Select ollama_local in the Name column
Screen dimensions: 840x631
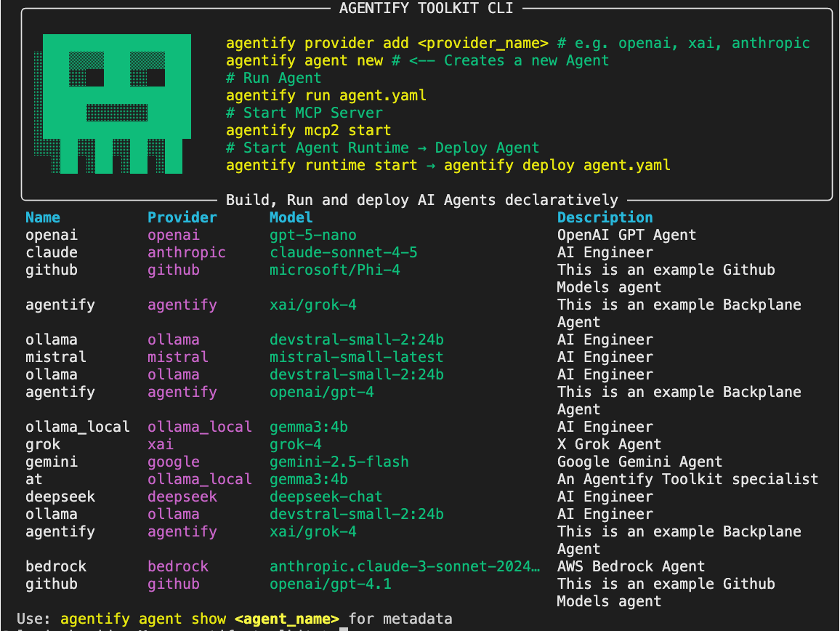pyautogui.click(x=78, y=427)
